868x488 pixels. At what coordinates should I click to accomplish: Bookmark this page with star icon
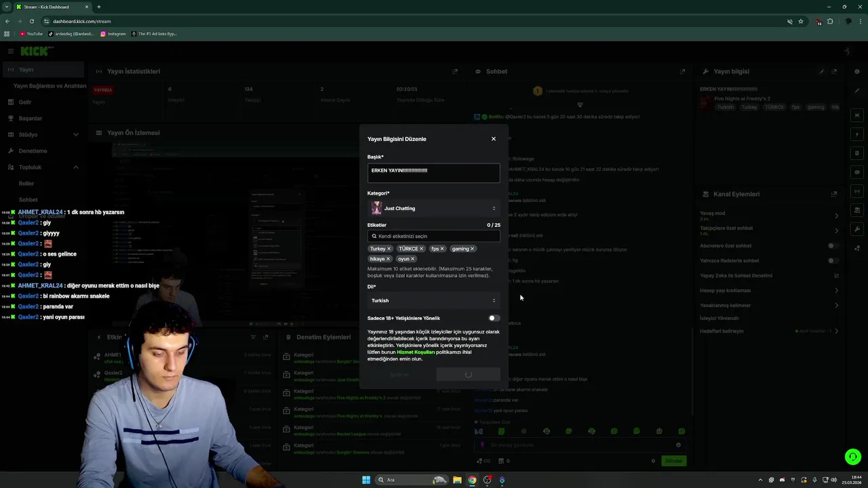(801, 21)
